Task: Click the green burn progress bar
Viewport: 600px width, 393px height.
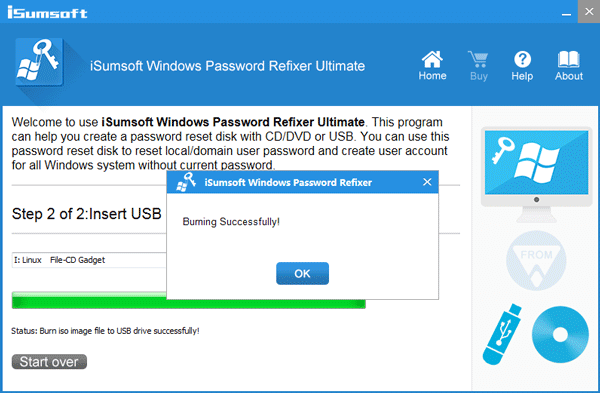Action: (189, 300)
